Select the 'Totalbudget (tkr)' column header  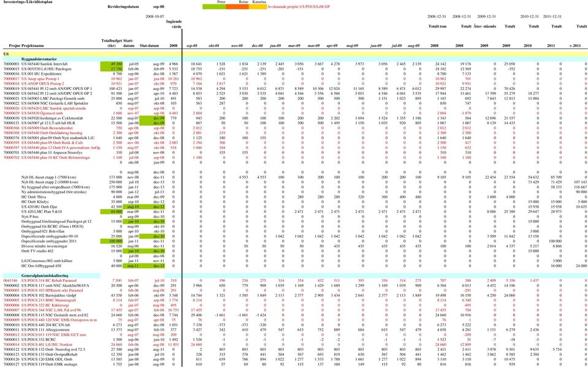tap(112, 43)
